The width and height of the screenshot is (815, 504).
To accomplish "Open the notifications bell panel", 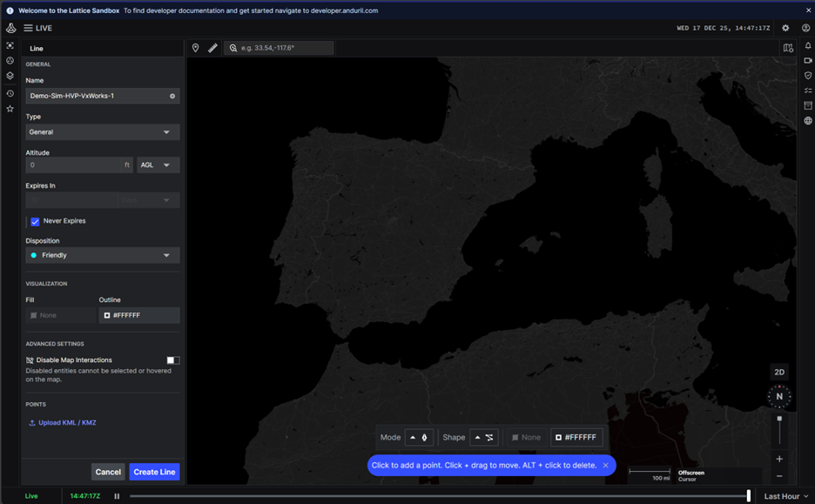I will [808, 45].
